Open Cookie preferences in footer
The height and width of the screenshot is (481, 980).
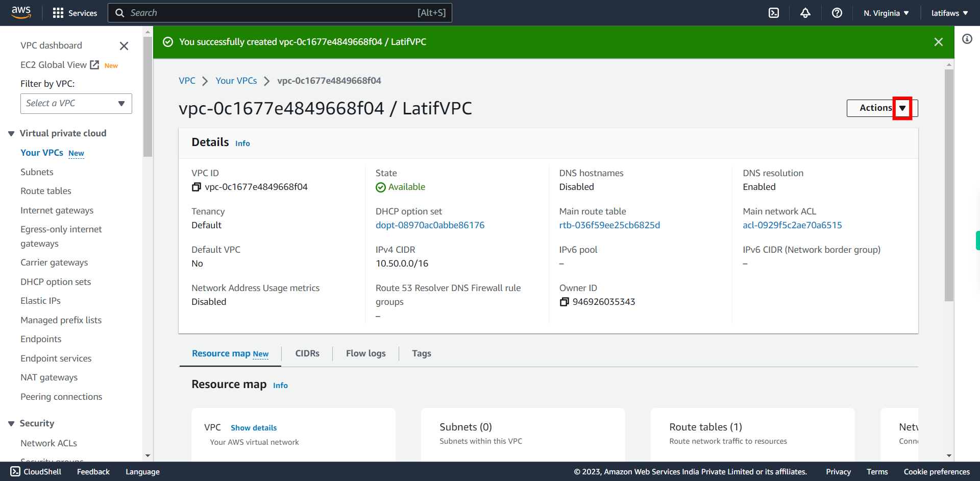point(937,472)
